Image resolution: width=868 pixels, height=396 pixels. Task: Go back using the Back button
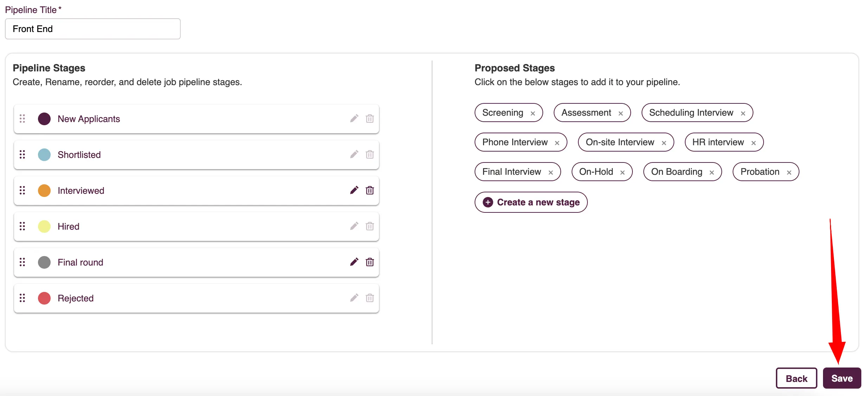tap(796, 378)
